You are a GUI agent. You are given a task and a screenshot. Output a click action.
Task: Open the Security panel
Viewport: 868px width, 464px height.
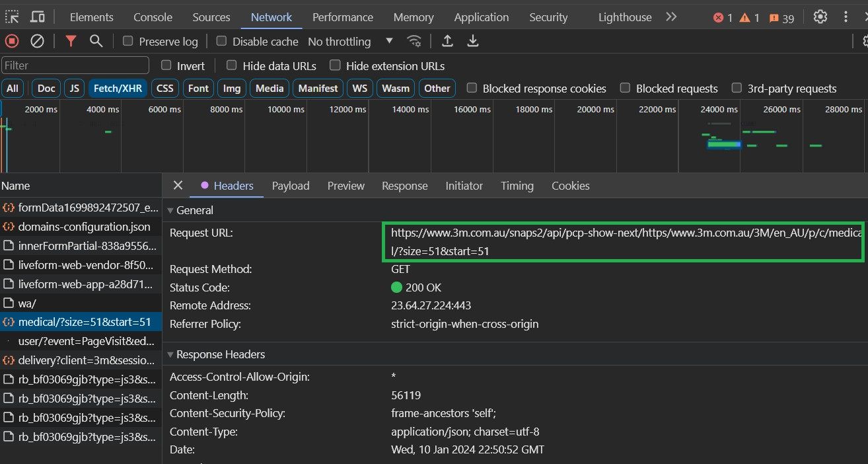pos(548,17)
